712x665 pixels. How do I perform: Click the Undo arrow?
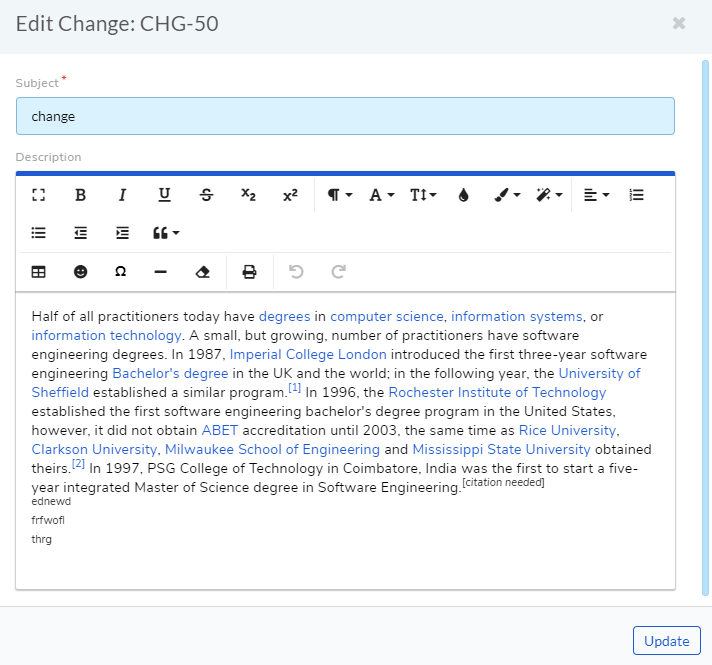point(296,272)
